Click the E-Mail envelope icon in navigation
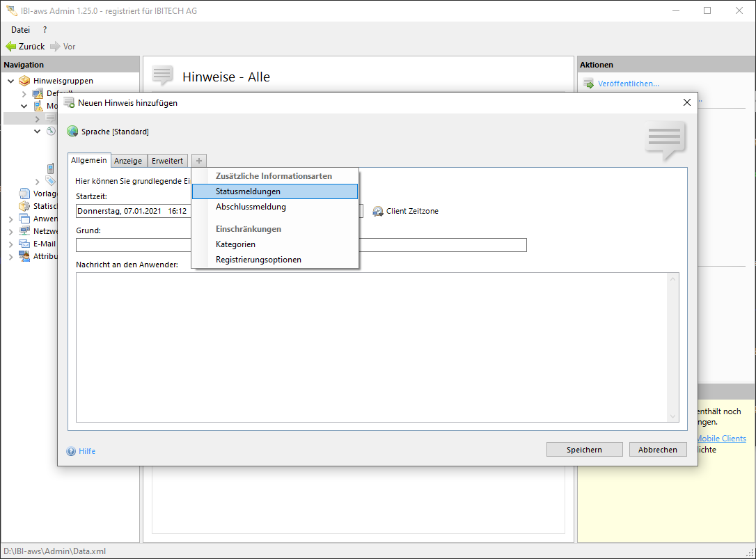Image resolution: width=756 pixels, height=559 pixels. tap(25, 244)
